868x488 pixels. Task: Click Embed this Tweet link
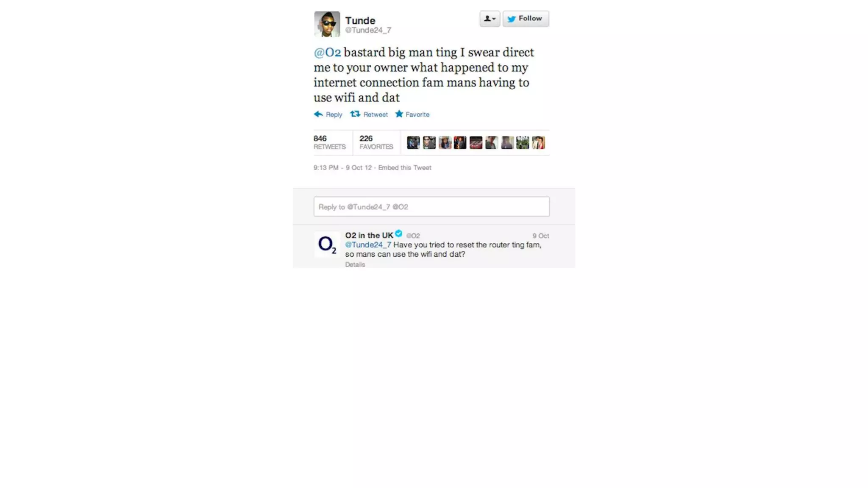tap(405, 168)
